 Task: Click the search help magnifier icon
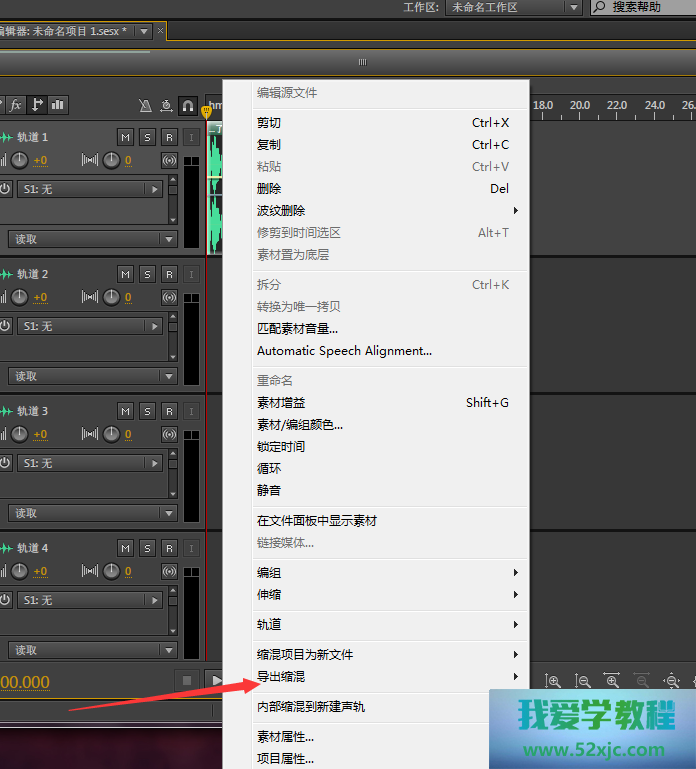tap(600, 7)
